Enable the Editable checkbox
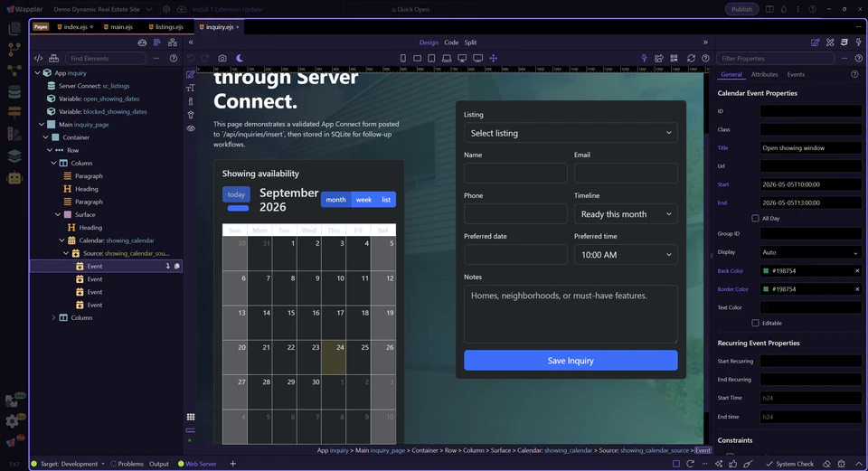868x471 pixels. click(755, 323)
